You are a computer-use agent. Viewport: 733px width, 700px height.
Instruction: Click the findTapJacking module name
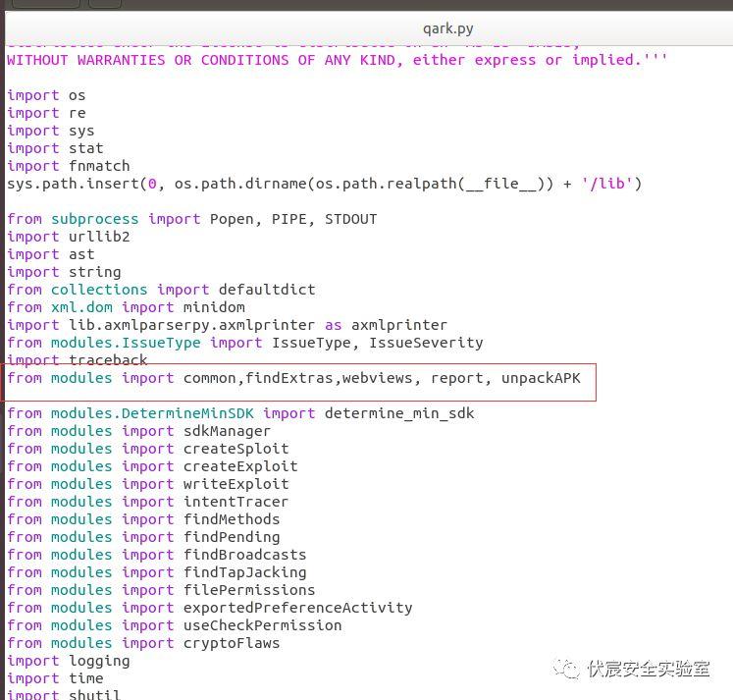[x=244, y=572]
